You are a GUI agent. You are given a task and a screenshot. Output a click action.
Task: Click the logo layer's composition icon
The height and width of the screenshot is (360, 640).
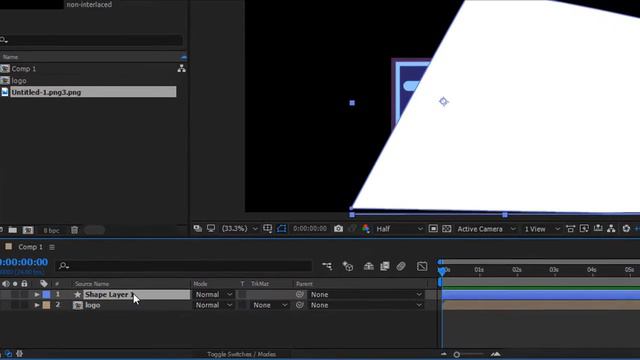[x=78, y=305]
